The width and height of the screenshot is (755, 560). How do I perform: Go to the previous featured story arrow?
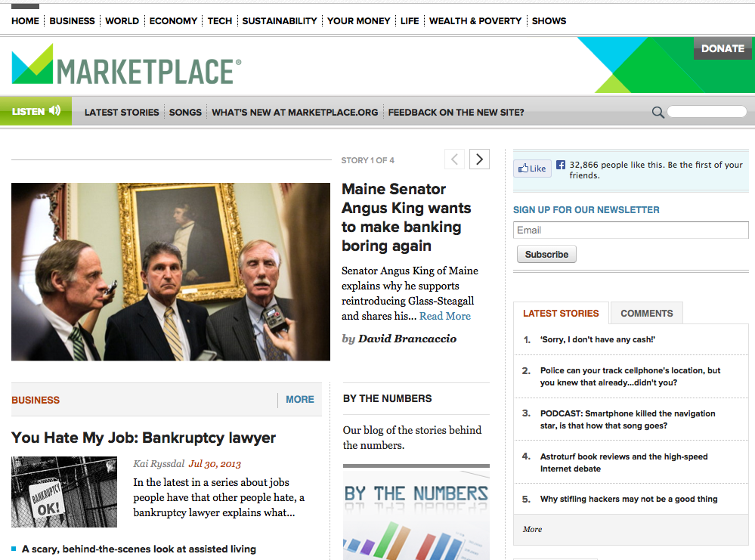[x=454, y=159]
